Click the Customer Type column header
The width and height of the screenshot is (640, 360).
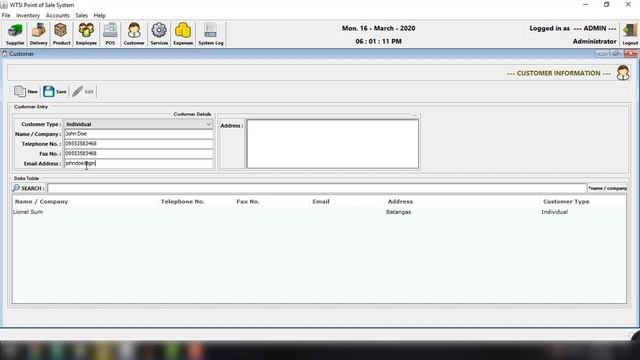(583, 202)
